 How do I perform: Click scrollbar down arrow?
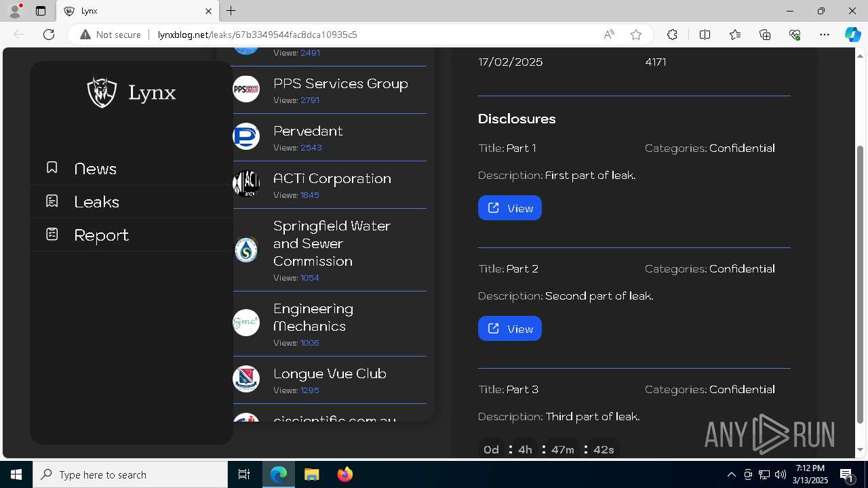[x=861, y=449]
